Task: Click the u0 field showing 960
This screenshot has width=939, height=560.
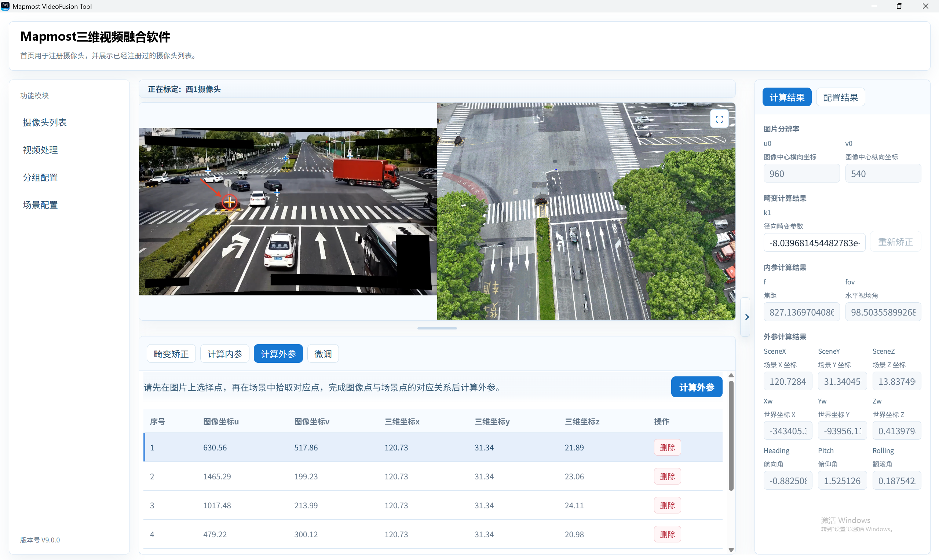Action: tap(801, 174)
